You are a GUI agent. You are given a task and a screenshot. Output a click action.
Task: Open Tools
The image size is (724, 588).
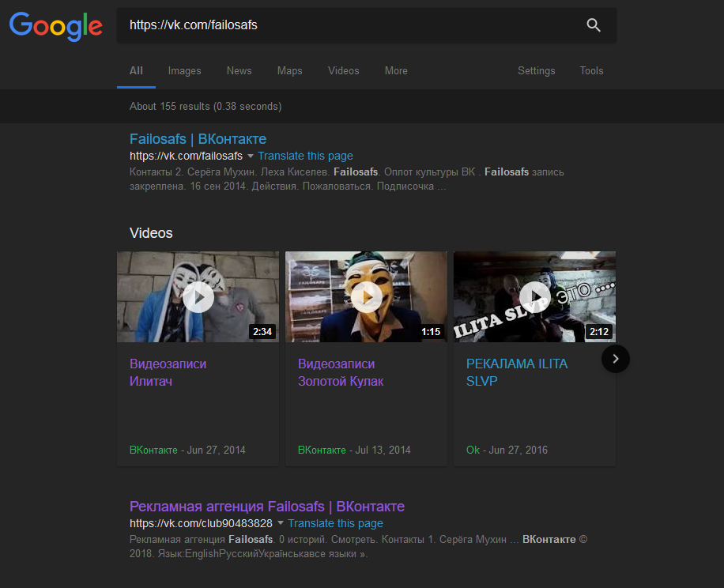coord(591,70)
